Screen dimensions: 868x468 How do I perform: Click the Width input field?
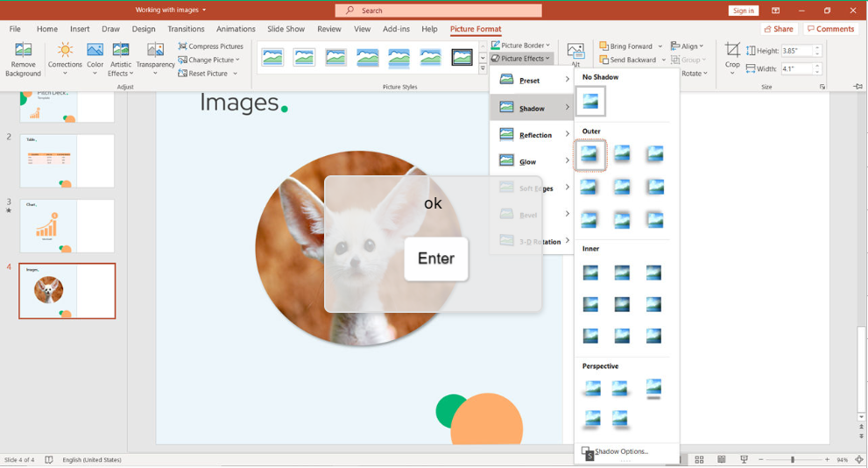point(796,68)
